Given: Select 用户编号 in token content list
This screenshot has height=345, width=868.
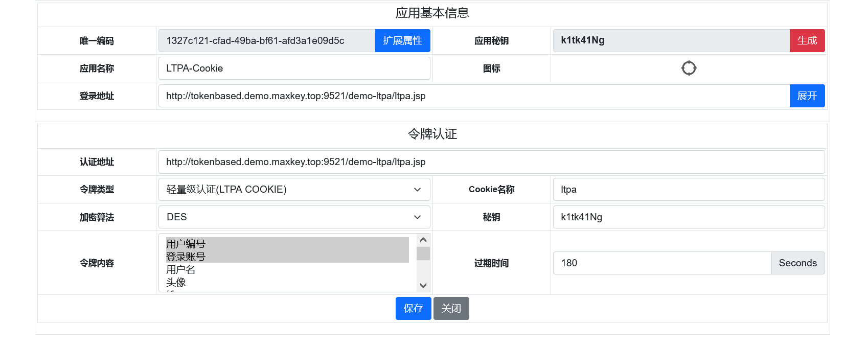Looking at the screenshot, I should pyautogui.click(x=287, y=244).
